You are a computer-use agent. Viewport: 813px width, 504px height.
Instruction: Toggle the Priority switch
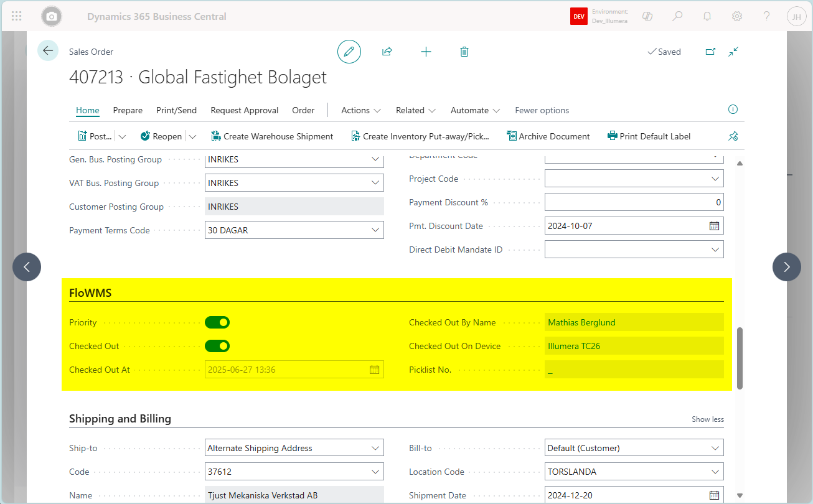[217, 322]
